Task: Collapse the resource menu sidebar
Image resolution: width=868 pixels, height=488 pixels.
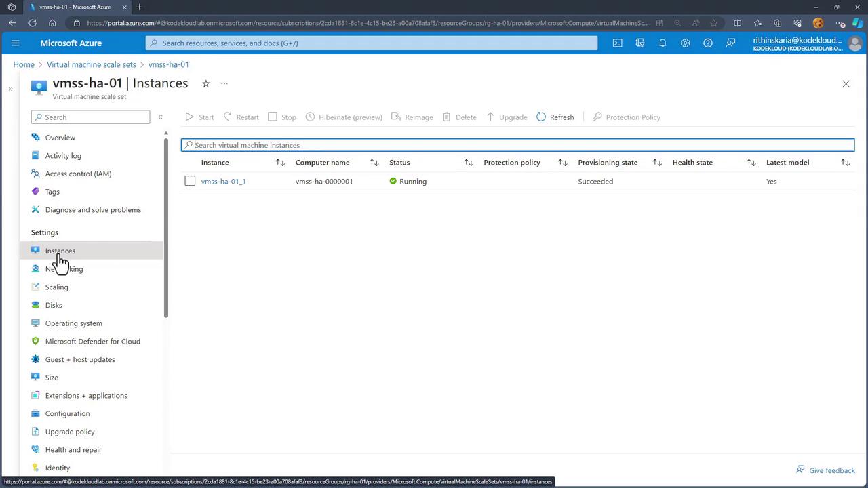Action: (x=161, y=117)
